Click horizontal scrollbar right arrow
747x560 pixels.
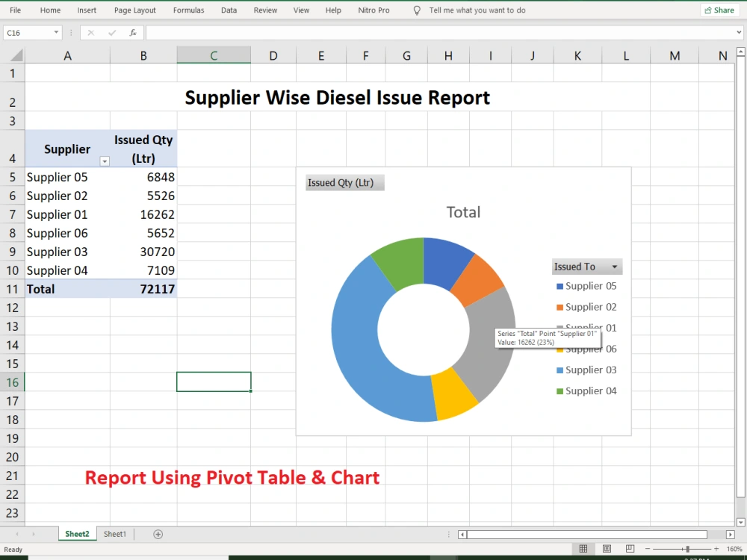click(x=731, y=535)
